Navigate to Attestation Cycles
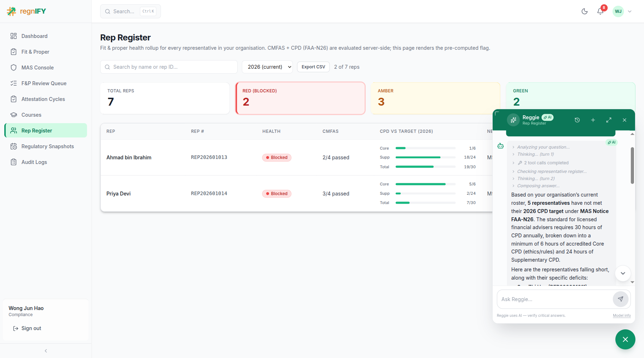This screenshot has height=358, width=644. coord(46,99)
